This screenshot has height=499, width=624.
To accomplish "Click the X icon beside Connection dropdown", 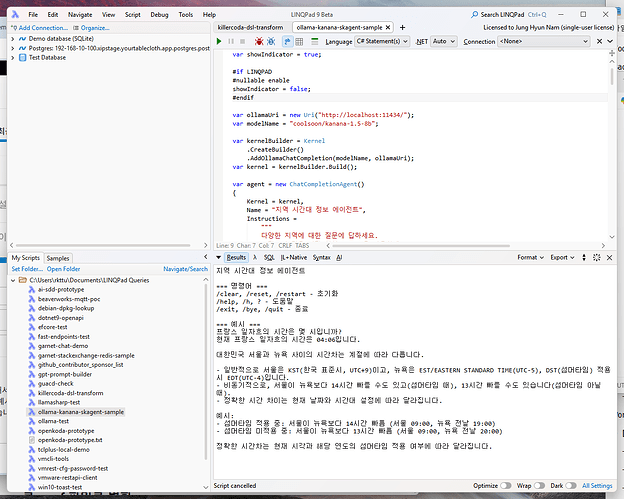I will (599, 41).
